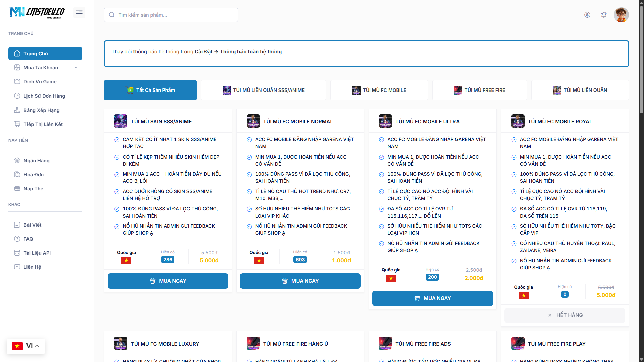This screenshot has width=644, height=362.
Task: Open the Tiếp Thị Liên Kết menu item
Action: (43, 124)
